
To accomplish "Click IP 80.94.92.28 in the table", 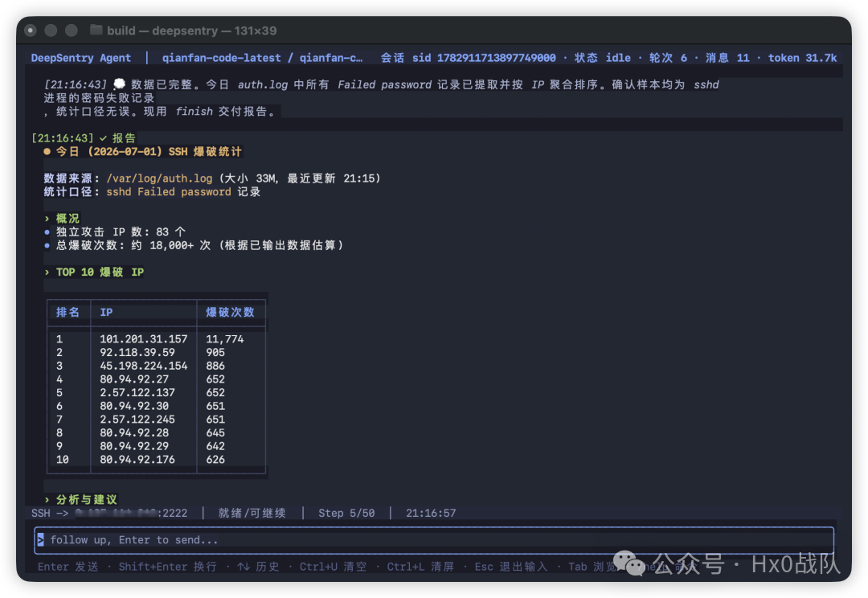I will click(x=134, y=432).
